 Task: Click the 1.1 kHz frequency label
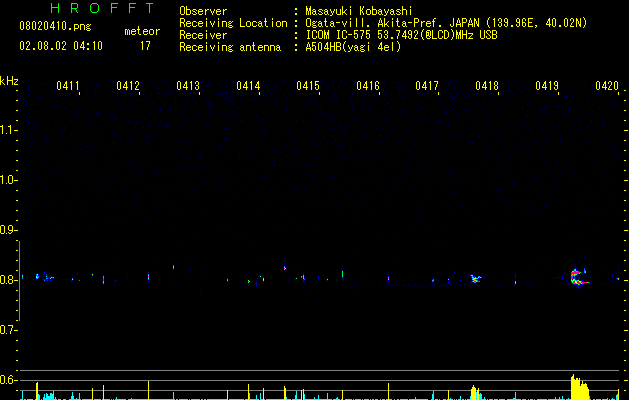(x=8, y=130)
